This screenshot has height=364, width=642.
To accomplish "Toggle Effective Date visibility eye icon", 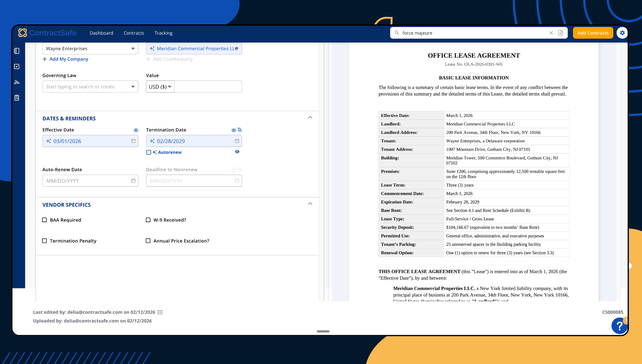I will (x=136, y=130).
